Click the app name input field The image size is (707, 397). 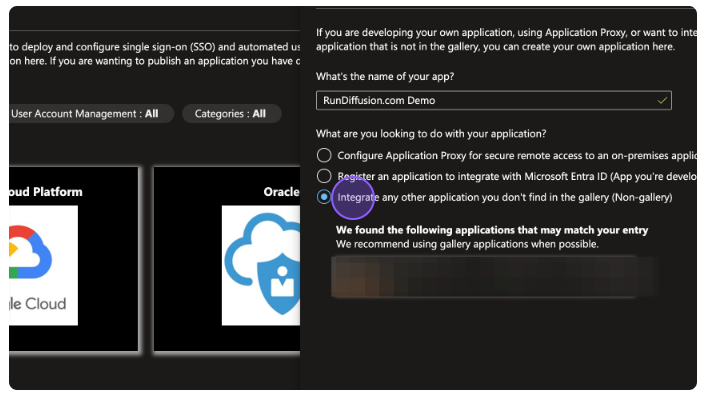pyautogui.click(x=494, y=100)
